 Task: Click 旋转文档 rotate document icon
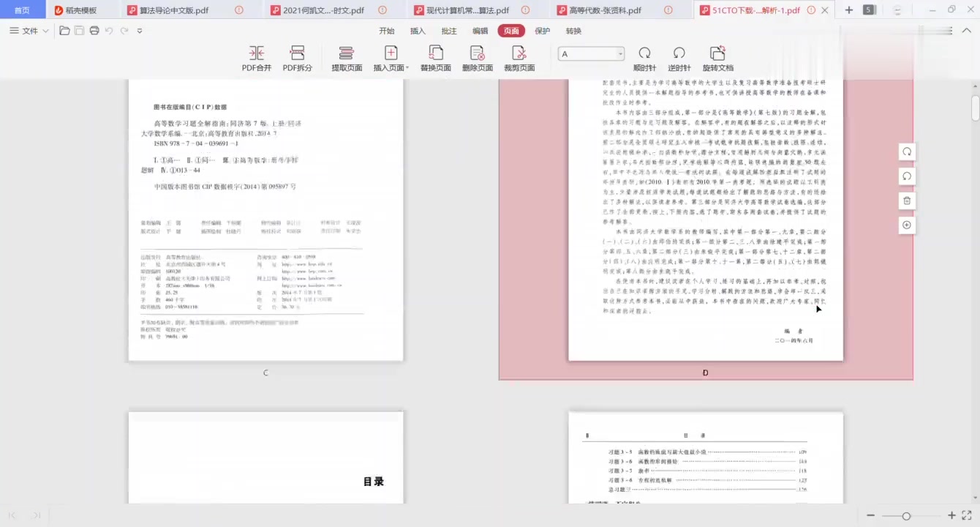pyautogui.click(x=717, y=59)
